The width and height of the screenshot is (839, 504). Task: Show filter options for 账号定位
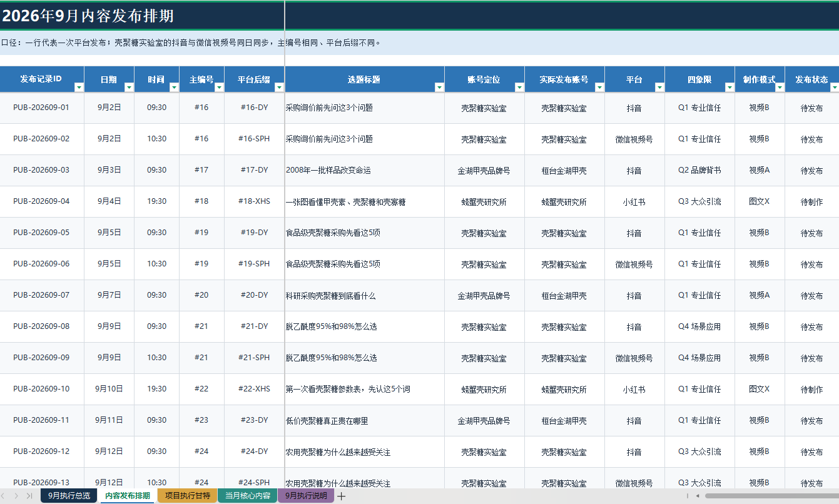coord(519,88)
